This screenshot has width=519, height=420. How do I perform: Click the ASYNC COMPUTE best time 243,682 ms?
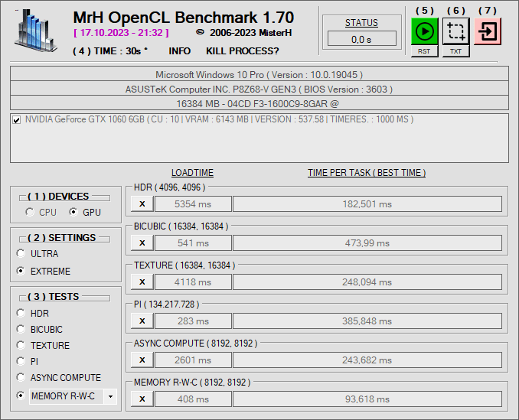(367, 360)
